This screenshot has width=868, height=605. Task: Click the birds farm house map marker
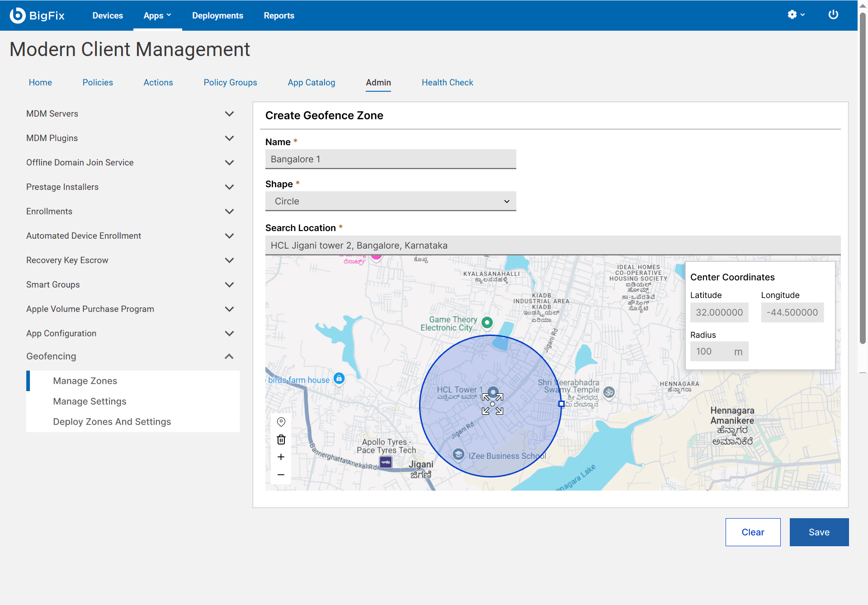pos(339,378)
